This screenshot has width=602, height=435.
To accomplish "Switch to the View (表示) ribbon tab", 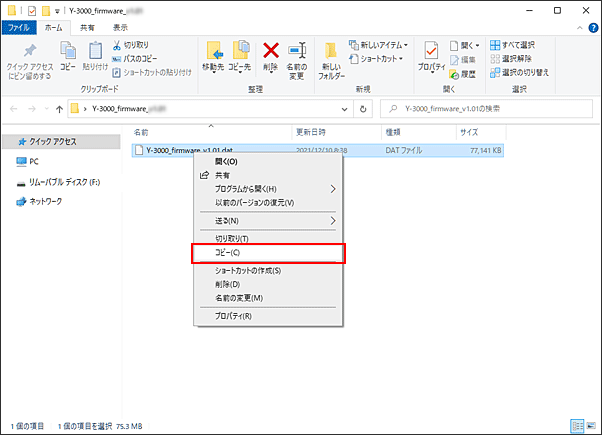I will [120, 28].
